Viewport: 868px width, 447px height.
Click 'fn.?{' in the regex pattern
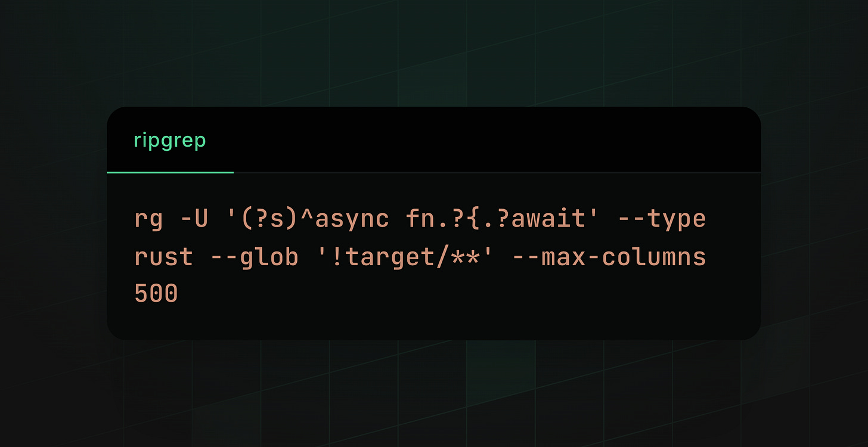coord(442,219)
